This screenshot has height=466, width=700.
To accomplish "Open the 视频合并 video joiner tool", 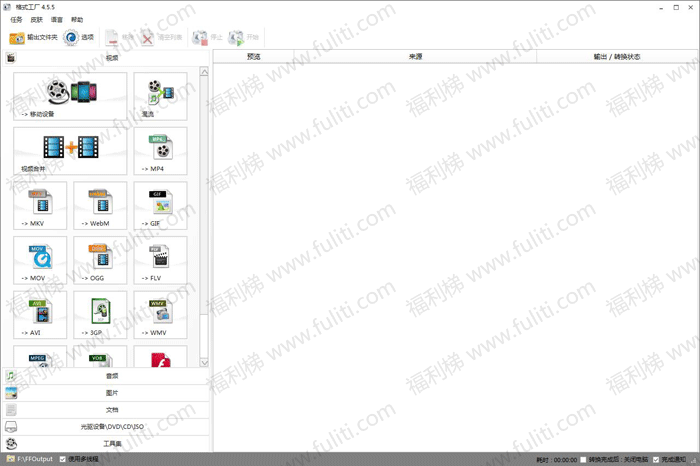I will (70, 152).
